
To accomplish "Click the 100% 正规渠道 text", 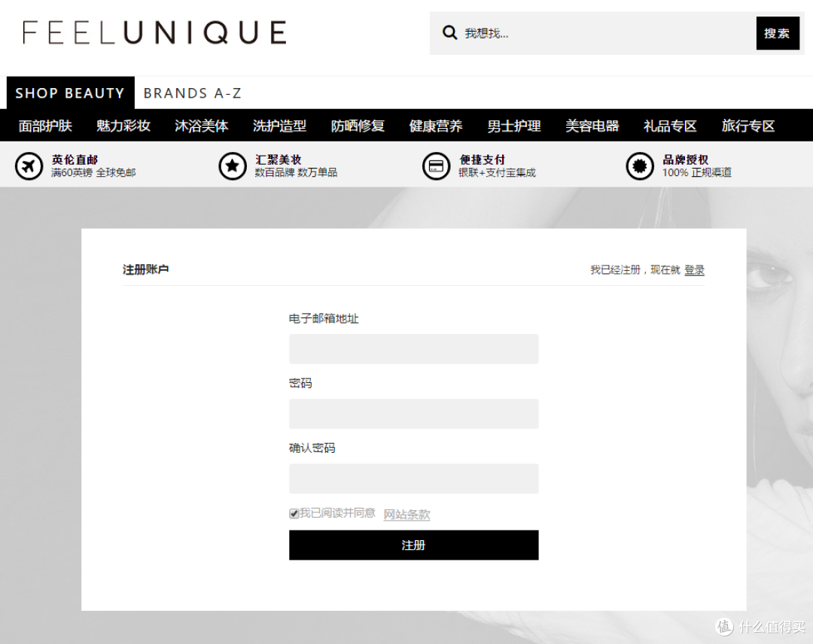I will pyautogui.click(x=697, y=172).
